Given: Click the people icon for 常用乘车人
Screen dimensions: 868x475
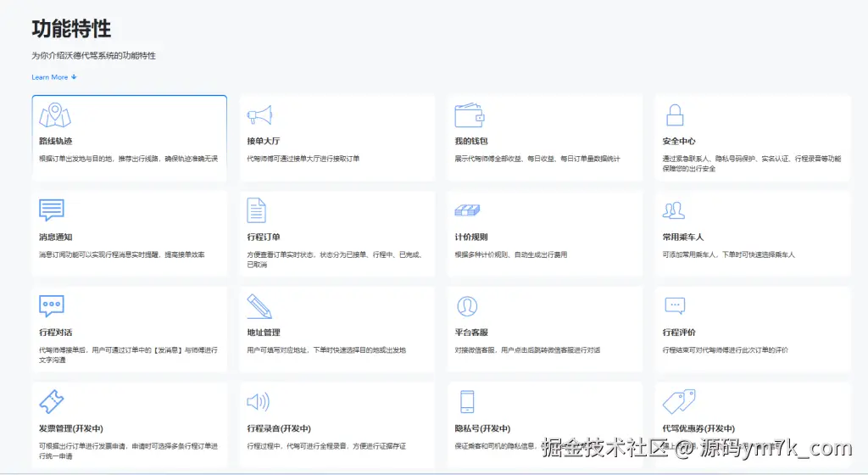Looking at the screenshot, I should (674, 210).
